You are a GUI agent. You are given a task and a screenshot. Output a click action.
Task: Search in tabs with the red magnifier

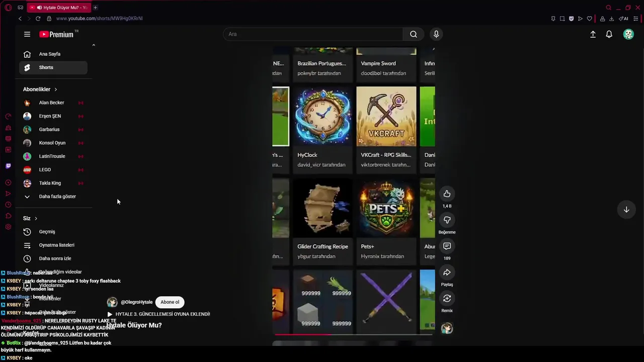point(608,8)
